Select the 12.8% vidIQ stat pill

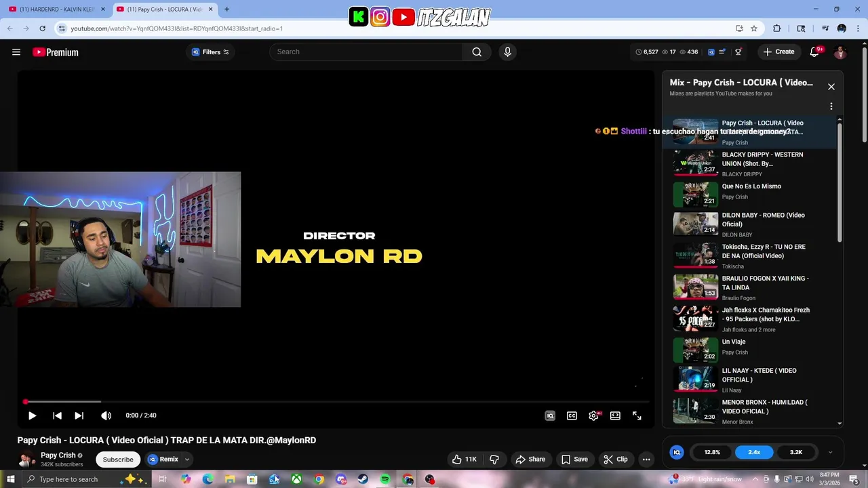pos(712,452)
